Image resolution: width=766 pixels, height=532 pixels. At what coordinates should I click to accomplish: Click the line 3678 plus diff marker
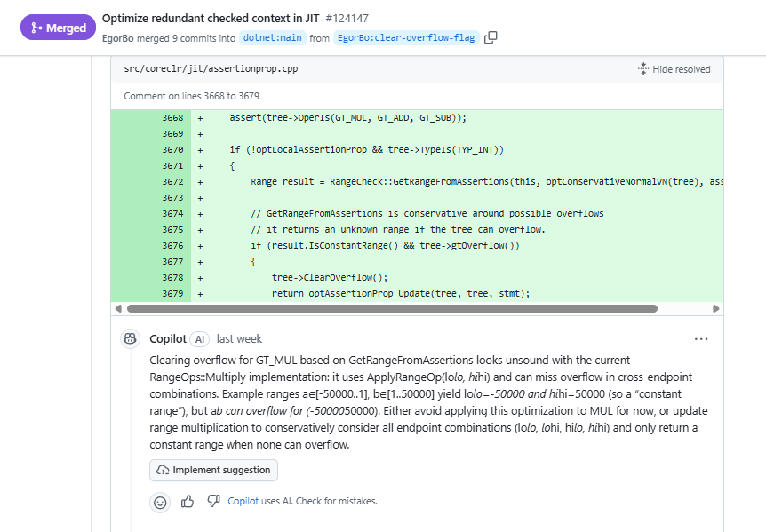coord(200,278)
